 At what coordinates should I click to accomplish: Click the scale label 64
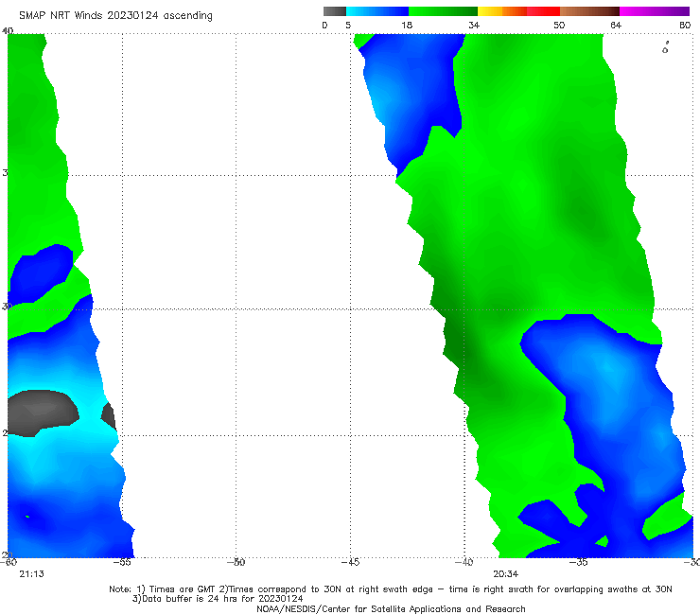(x=616, y=26)
